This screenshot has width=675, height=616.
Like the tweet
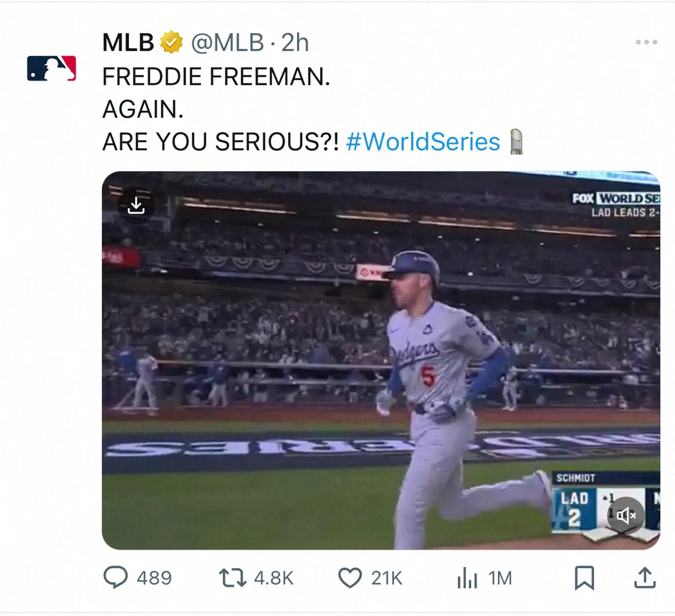[350, 577]
